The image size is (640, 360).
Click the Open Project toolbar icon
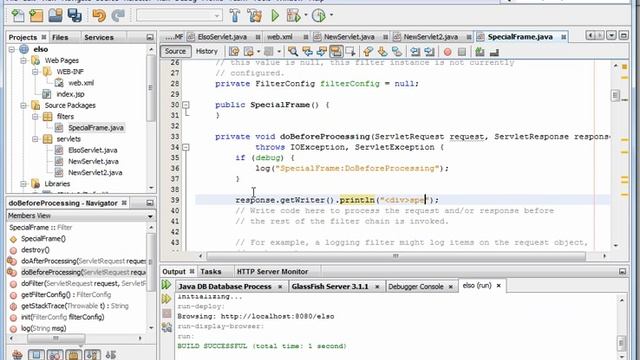click(55, 16)
